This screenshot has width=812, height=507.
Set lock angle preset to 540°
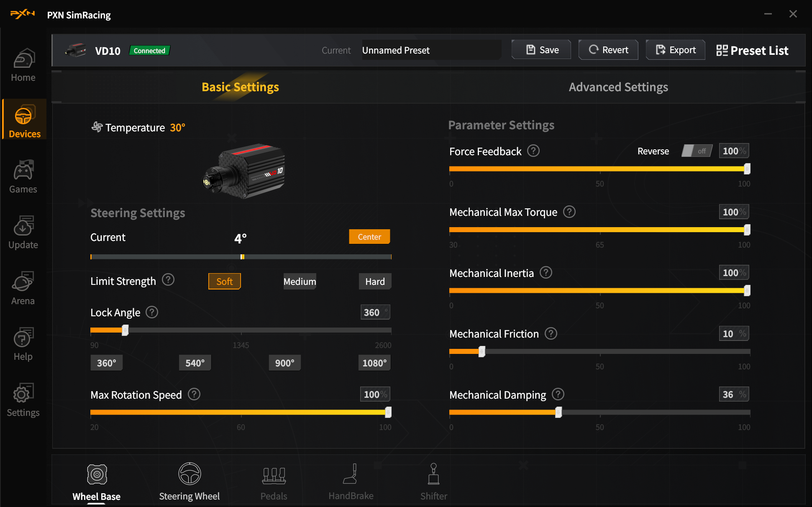click(195, 363)
